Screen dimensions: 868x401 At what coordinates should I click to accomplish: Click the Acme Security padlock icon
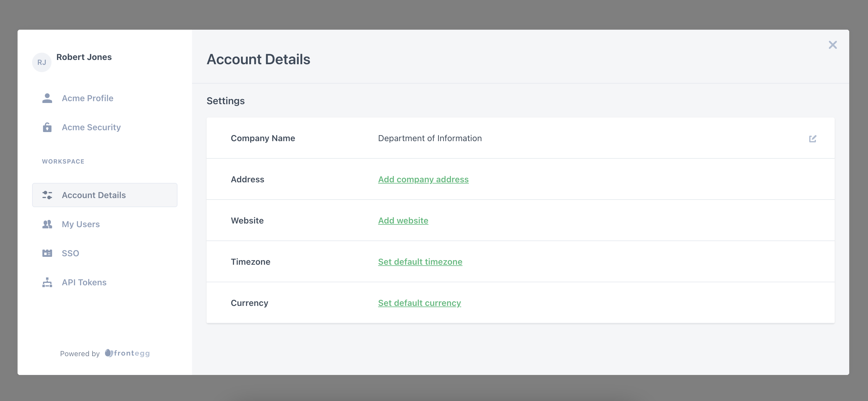tap(47, 128)
